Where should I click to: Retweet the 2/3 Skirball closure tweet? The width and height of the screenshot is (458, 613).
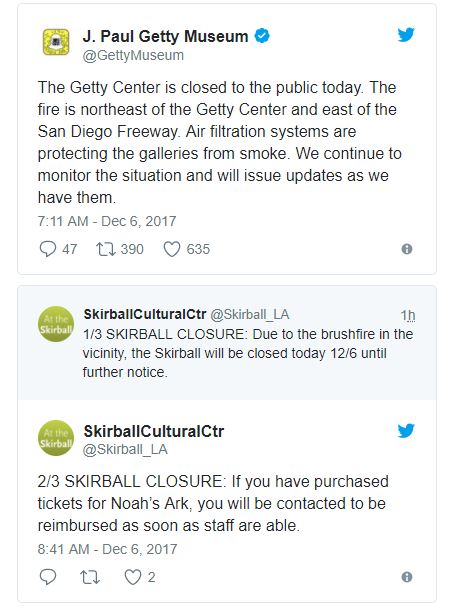click(x=90, y=577)
